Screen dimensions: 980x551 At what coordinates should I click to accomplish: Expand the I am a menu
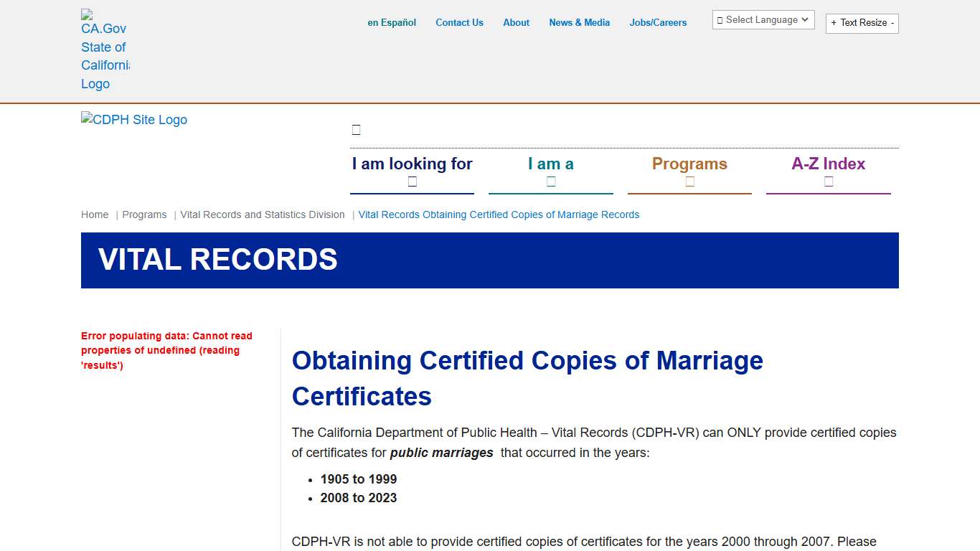click(550, 164)
